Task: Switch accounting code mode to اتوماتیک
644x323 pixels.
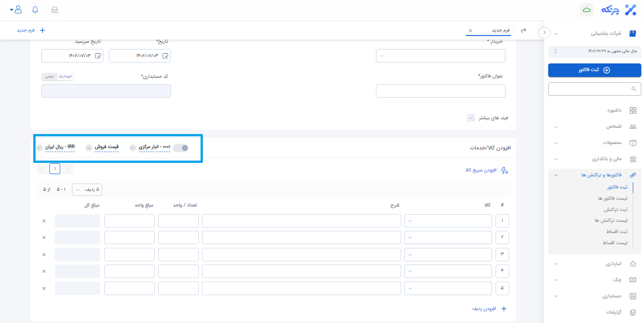Action: tap(65, 76)
